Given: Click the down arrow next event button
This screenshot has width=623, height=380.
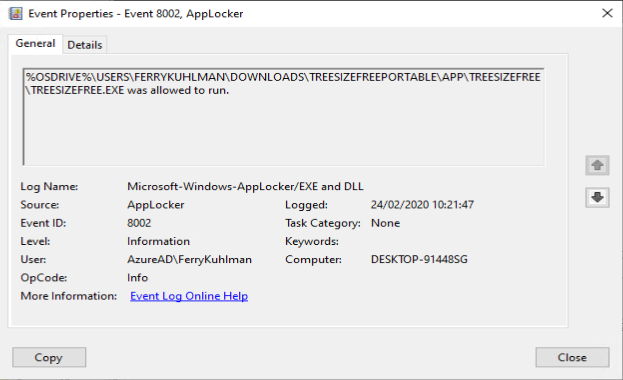Looking at the screenshot, I should click(597, 197).
